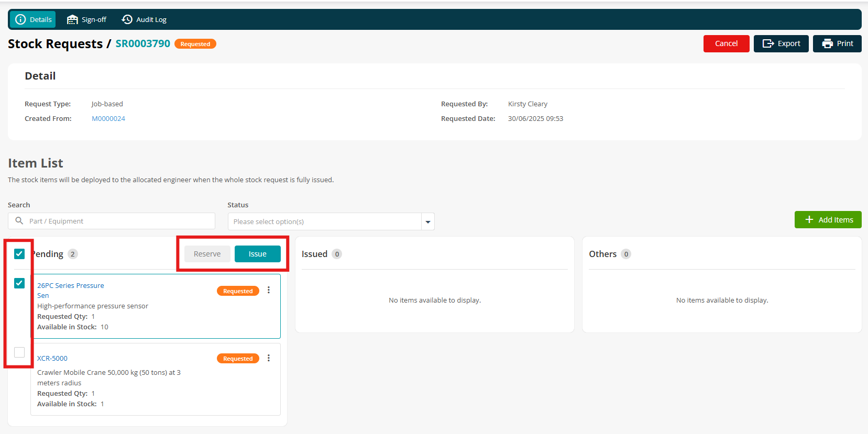
Task: Click the requested date 30/06/2025 09:53
Action: (x=535, y=118)
